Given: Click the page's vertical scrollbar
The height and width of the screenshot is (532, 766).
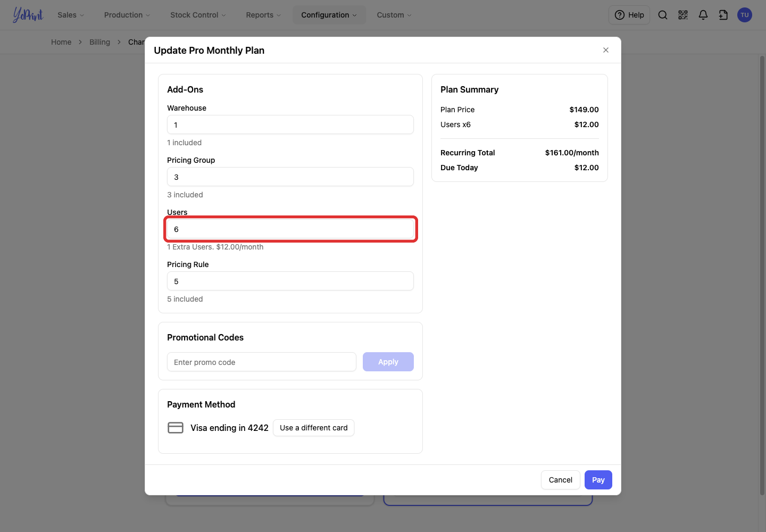Looking at the screenshot, I should 762,277.
